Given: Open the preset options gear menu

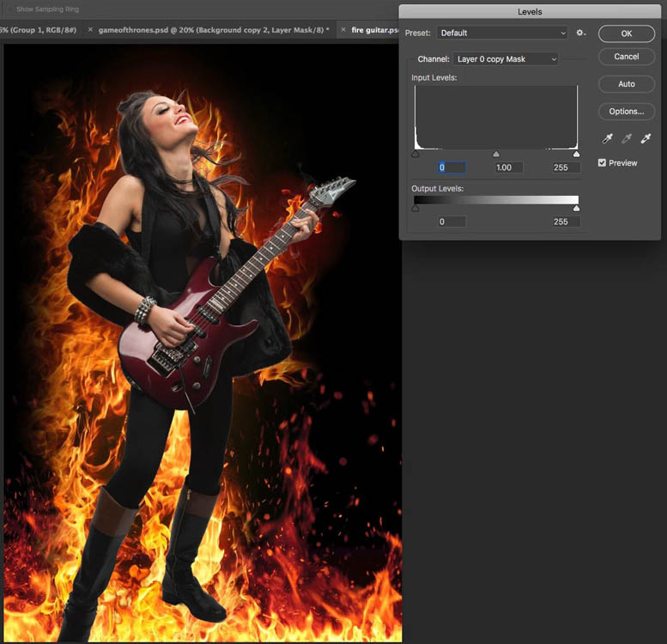Looking at the screenshot, I should 581,33.
